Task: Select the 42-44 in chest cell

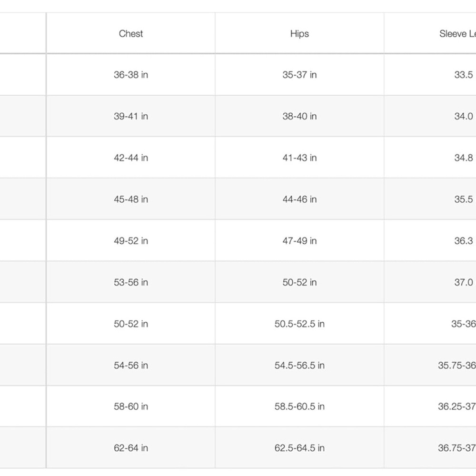Action: pyautogui.click(x=131, y=158)
